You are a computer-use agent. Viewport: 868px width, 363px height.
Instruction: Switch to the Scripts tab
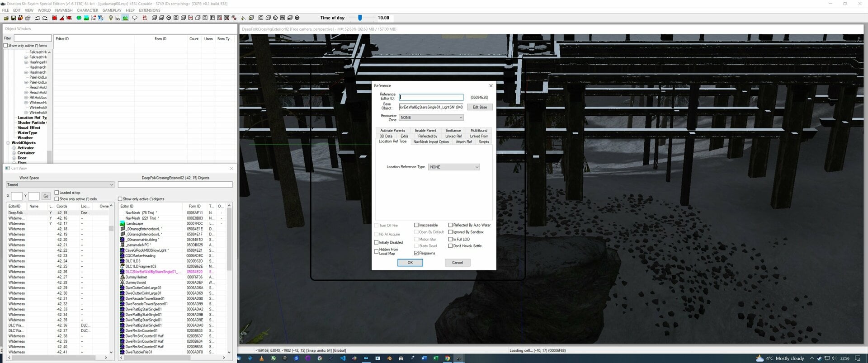(x=484, y=142)
